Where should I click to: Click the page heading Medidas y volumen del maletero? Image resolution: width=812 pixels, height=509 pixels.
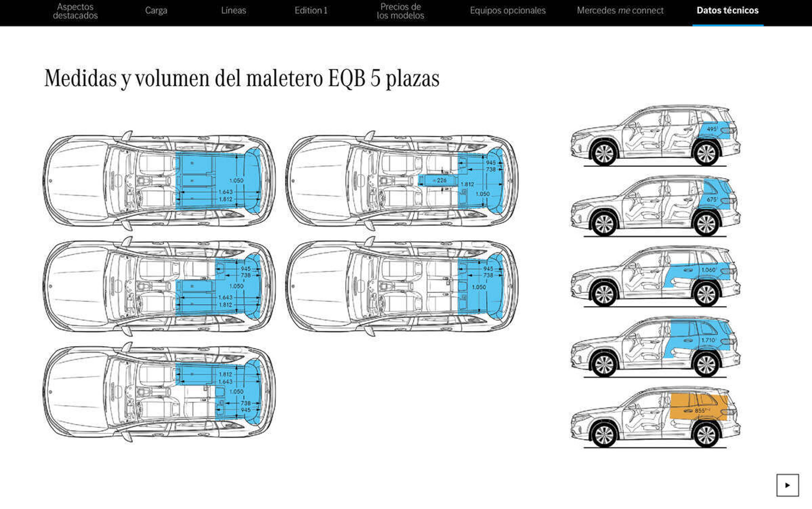242,78
